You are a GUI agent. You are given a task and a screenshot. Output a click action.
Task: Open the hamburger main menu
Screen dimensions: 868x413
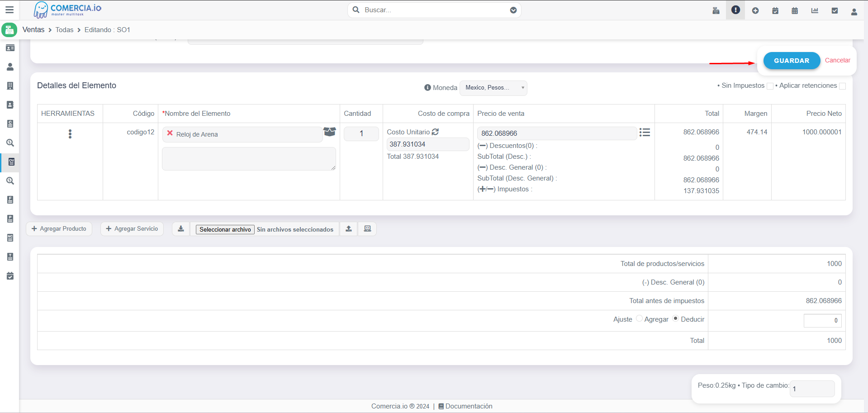click(9, 9)
